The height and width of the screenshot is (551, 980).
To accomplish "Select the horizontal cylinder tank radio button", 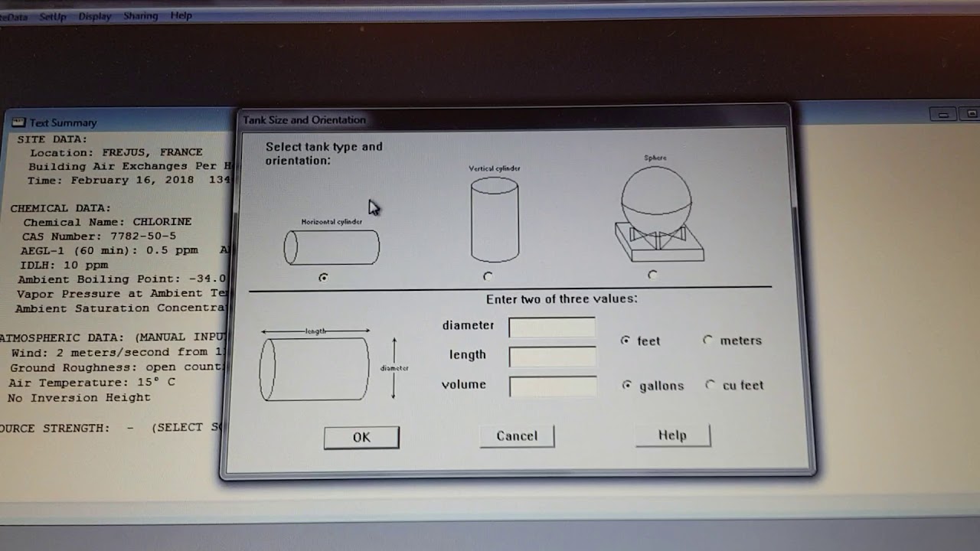I will pos(323,278).
